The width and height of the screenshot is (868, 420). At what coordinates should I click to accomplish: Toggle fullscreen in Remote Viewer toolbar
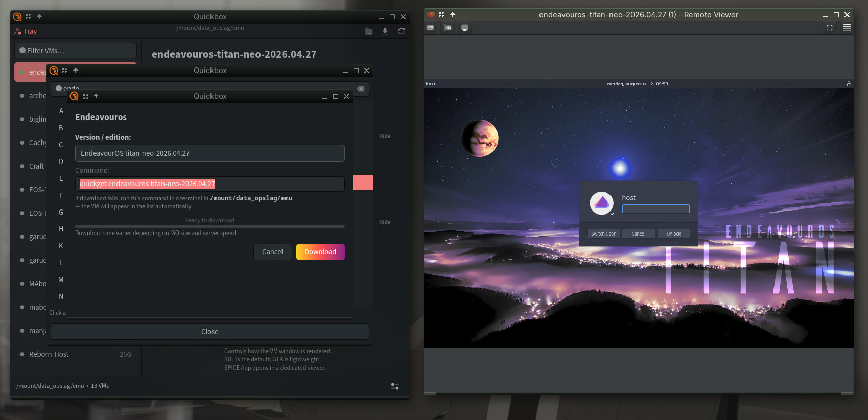pos(830,28)
